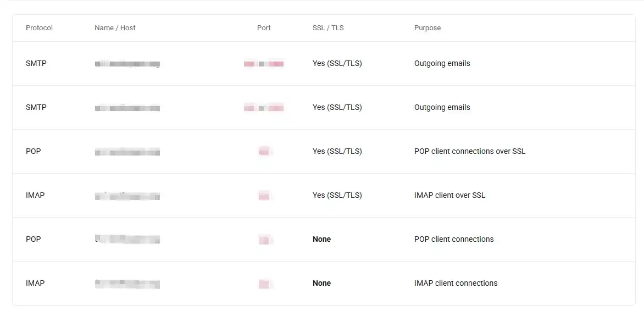Click the IMAP label in the SSL-enabled row
Viewport: 644px width, 316px height.
pyautogui.click(x=35, y=195)
